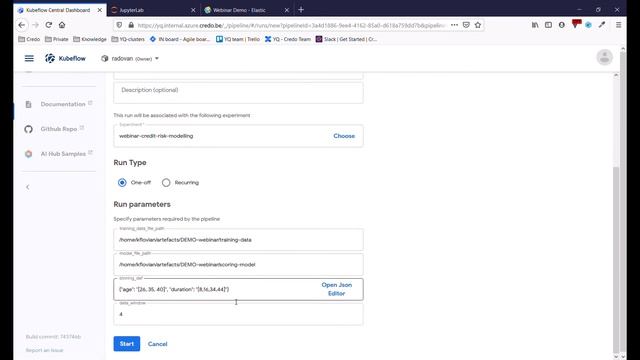Open IN board Agile board bookmark

pos(180,39)
